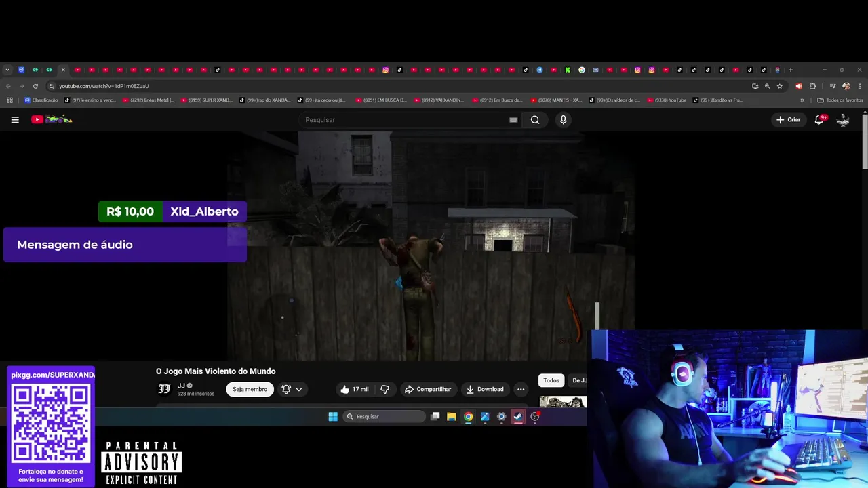
Task: Open YouTube notifications bell
Action: point(819,119)
